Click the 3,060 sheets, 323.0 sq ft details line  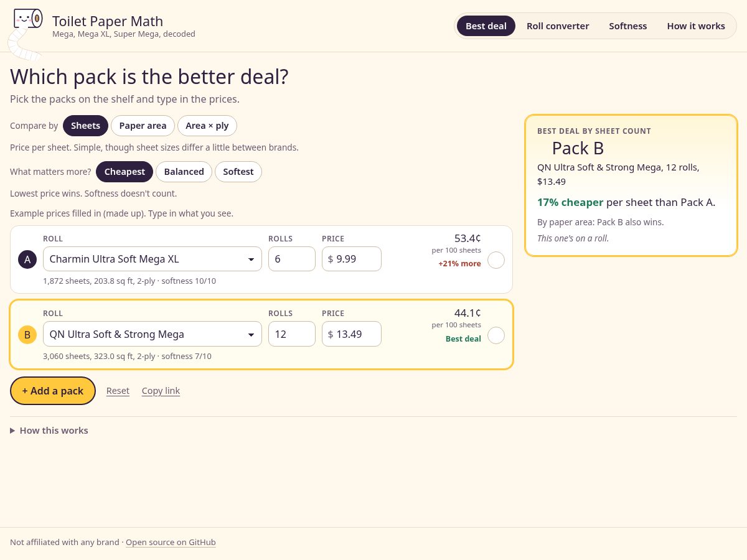click(127, 357)
